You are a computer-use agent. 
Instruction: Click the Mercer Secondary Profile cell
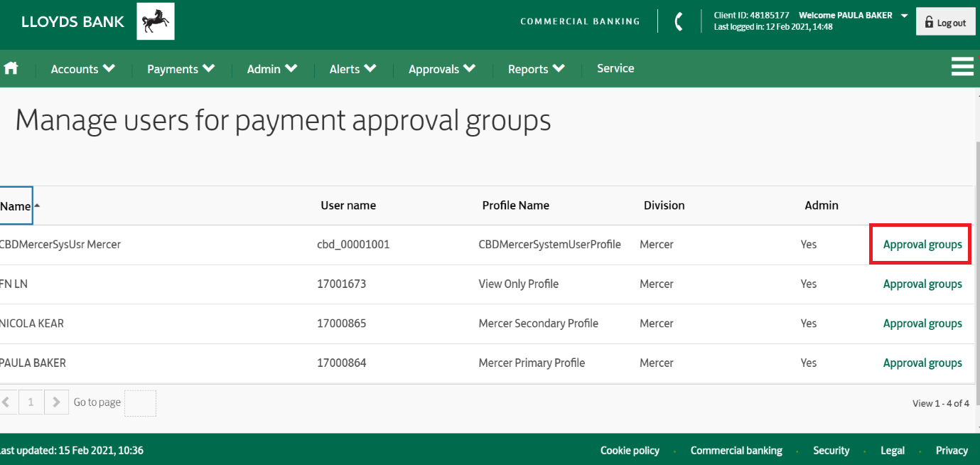point(539,324)
